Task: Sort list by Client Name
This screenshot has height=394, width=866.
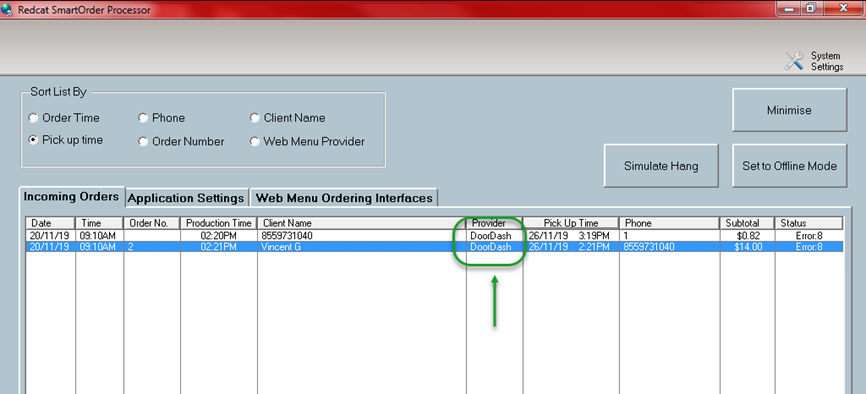Action: (x=288, y=118)
